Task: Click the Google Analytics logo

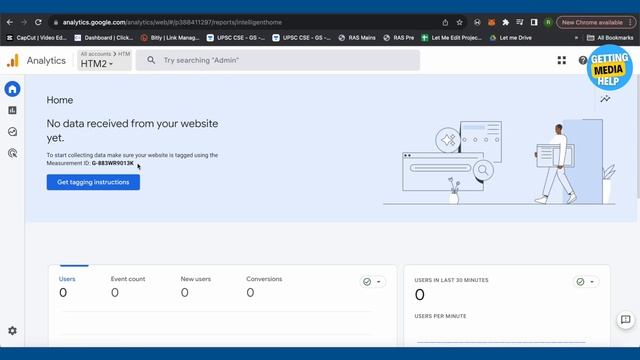Action: pyautogui.click(x=13, y=60)
